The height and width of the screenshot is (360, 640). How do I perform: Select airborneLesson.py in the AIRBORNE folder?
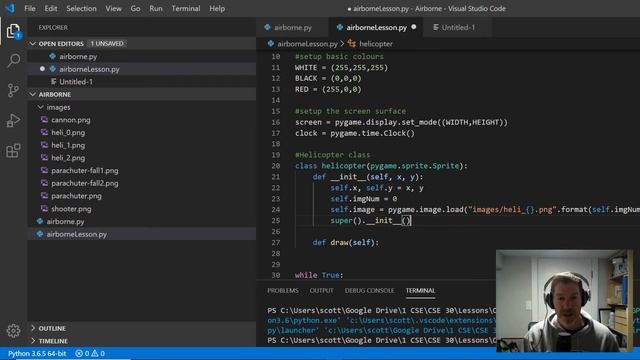click(142, 234)
